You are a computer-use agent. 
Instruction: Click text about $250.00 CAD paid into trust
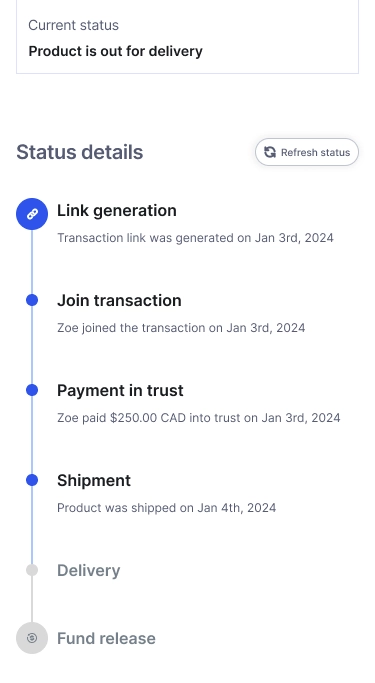pos(199,418)
